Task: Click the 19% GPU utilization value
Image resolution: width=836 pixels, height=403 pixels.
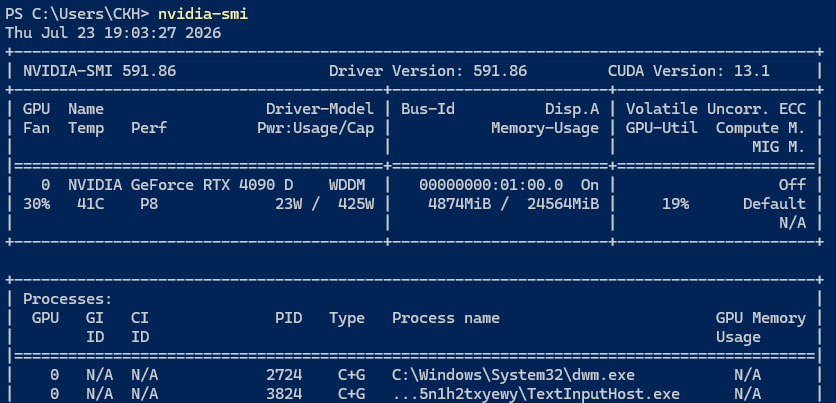Action: click(676, 204)
